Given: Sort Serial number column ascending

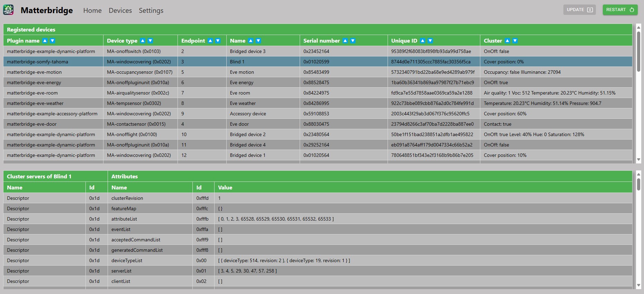Looking at the screenshot, I should 345,41.
